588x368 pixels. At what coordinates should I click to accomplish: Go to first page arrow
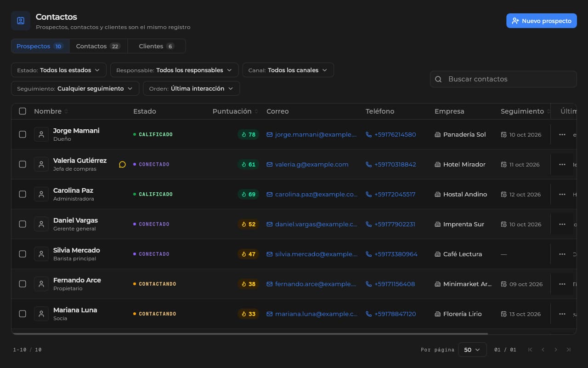click(530, 350)
